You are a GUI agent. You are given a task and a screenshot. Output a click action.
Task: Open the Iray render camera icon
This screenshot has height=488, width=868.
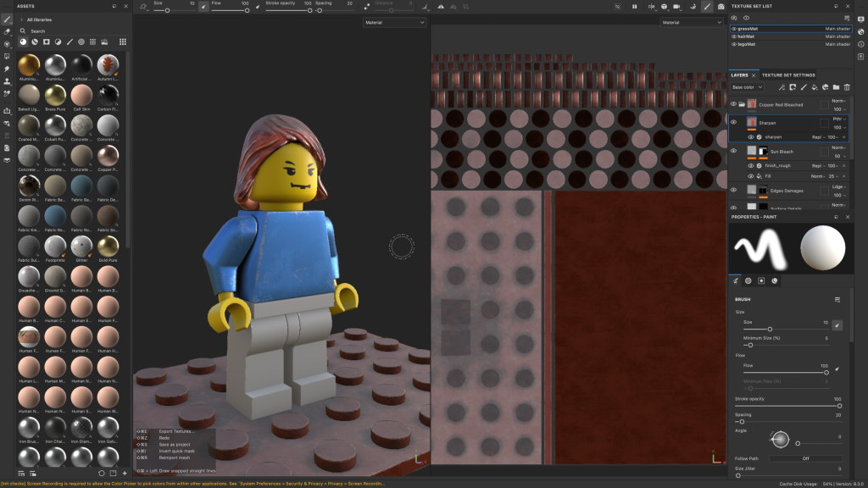coord(721,7)
